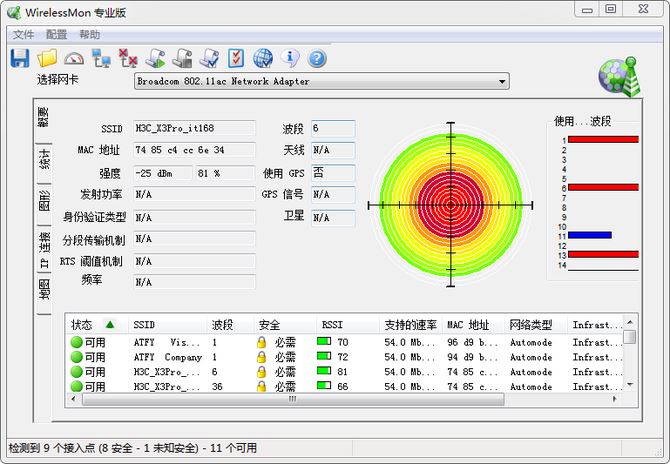Click the 使用 GPS field showing 否
This screenshot has width=670, height=464.
pos(333,173)
